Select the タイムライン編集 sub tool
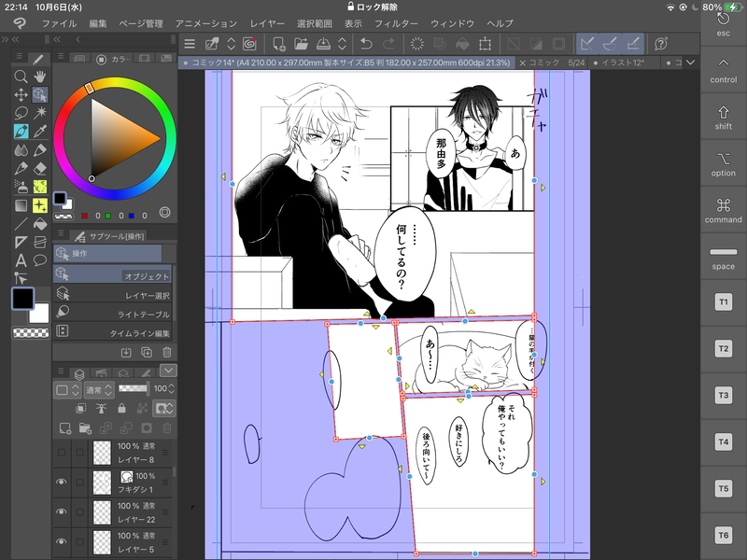 click(112, 332)
